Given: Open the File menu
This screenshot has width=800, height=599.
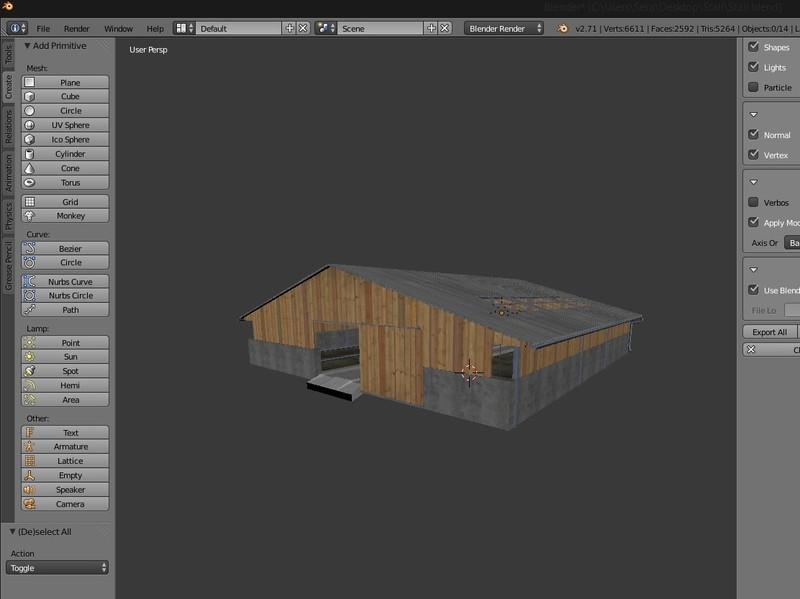Looking at the screenshot, I should click(44, 29).
